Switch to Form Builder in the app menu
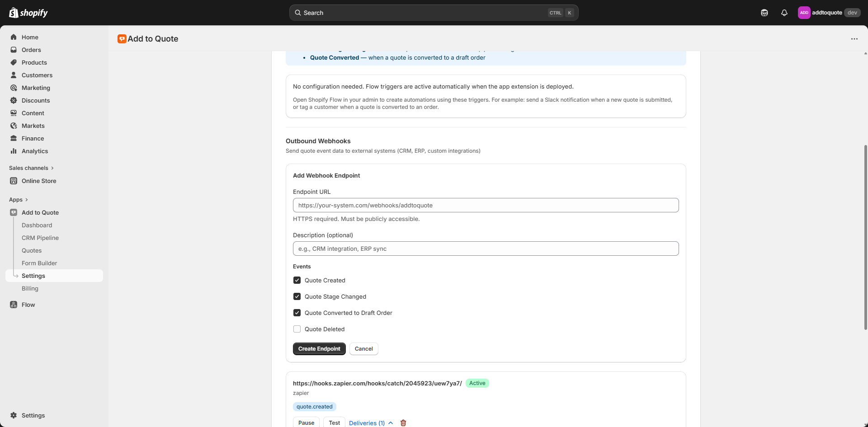The width and height of the screenshot is (868, 427). pos(39,263)
